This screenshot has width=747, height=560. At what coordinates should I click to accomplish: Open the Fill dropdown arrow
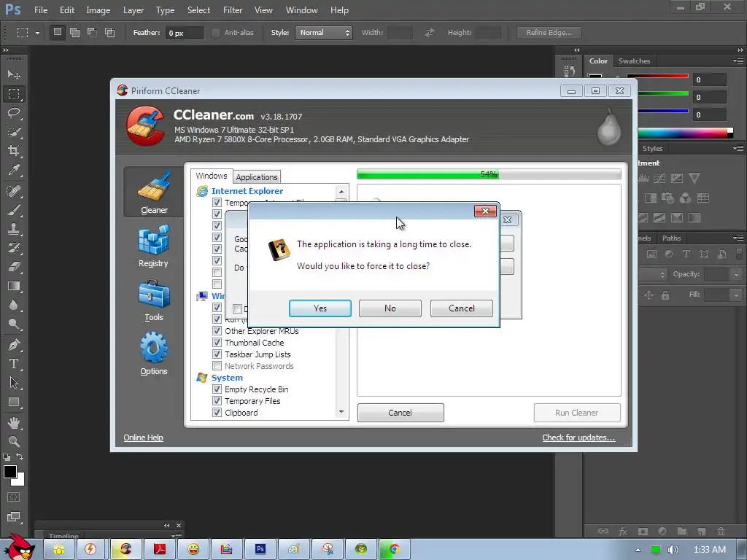[x=736, y=295]
